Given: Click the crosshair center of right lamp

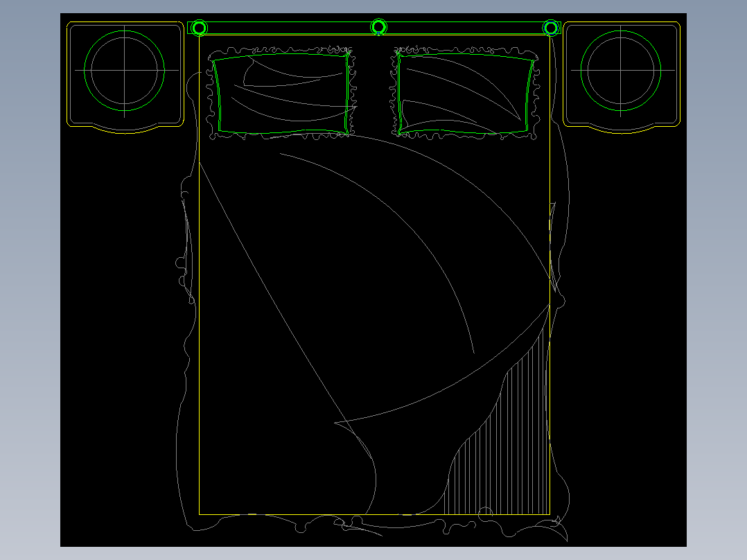Looking at the screenshot, I should [x=621, y=71].
